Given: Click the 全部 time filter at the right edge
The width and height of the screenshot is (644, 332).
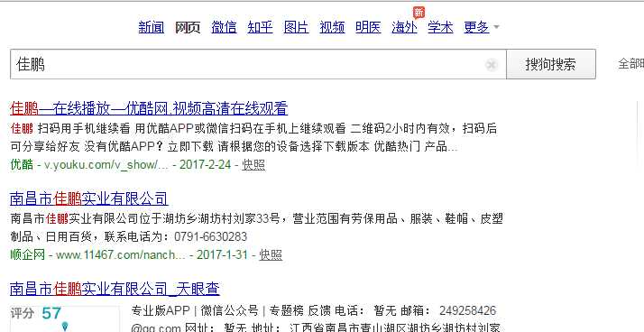Looking at the screenshot, I should coord(630,64).
